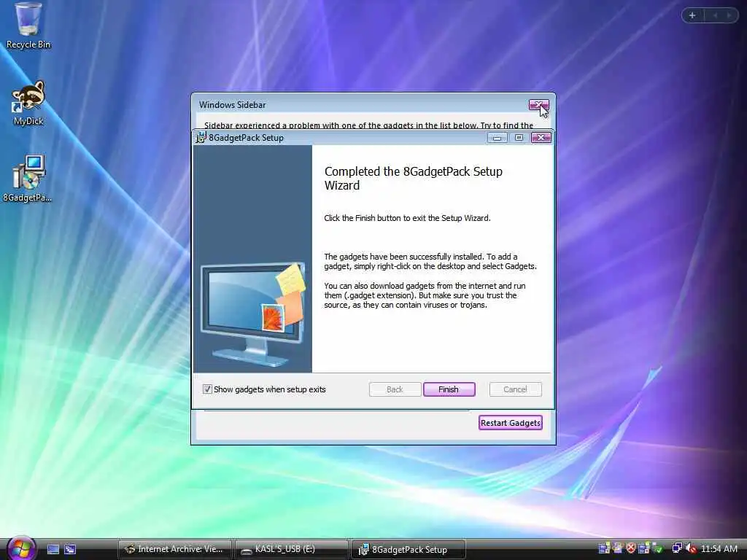This screenshot has height=560, width=747.
Task: Switch to Internet Archive taskbar window
Action: click(x=174, y=549)
